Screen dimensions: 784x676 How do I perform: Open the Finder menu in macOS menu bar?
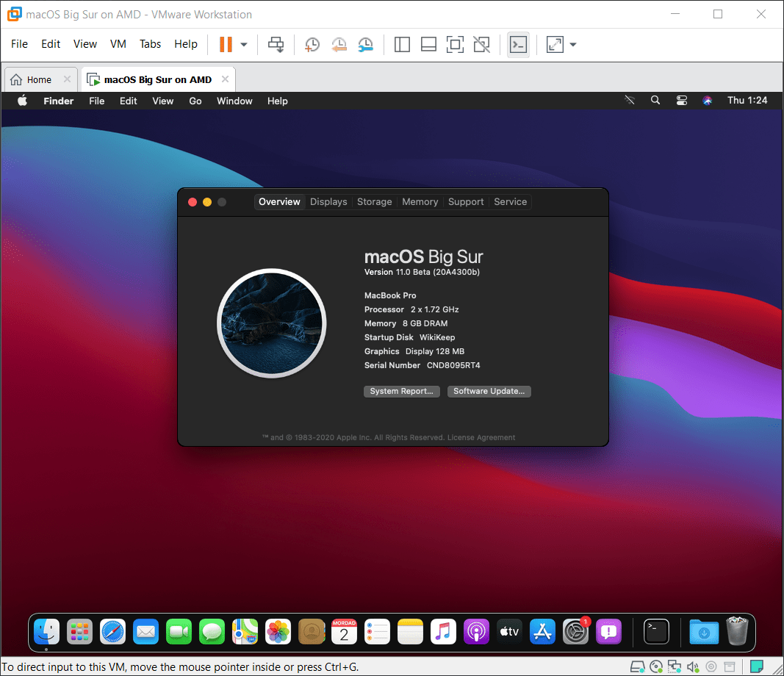(x=59, y=101)
